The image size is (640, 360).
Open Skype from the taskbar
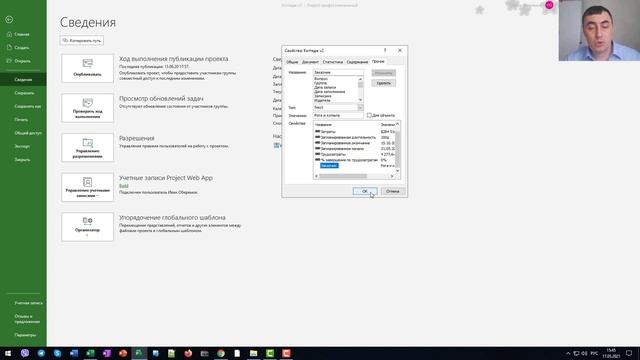pyautogui.click(x=58, y=353)
